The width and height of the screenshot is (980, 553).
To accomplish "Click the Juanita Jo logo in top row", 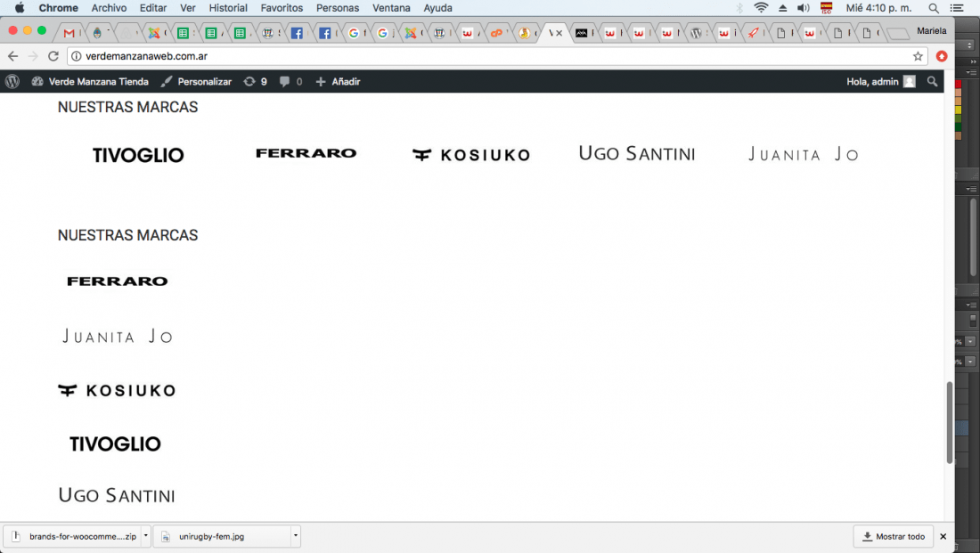I will pos(803,154).
